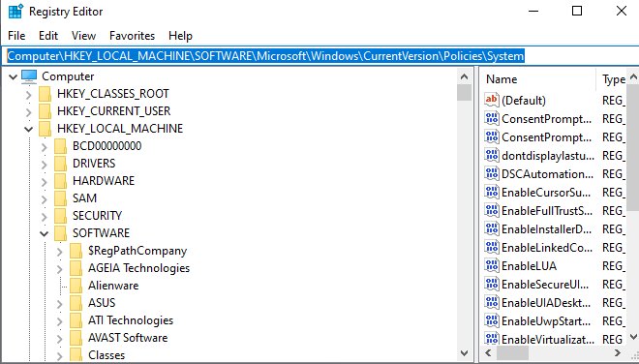Click the SOFTWARE folder icon
Screen dimensions: 639x364
click(x=61, y=233)
